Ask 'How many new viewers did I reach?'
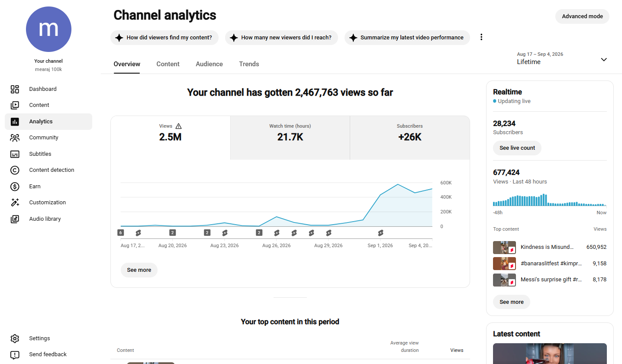The image size is (622, 364). point(281,38)
